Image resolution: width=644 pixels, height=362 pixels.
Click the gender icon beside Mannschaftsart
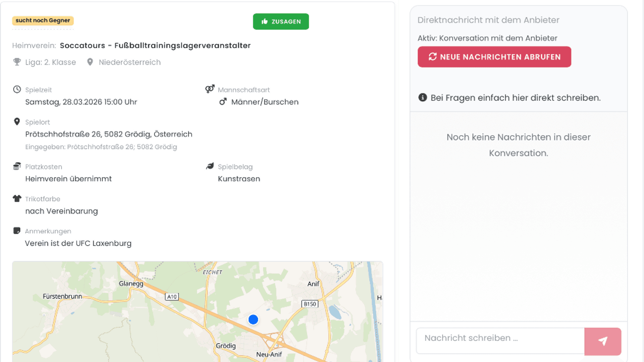pyautogui.click(x=210, y=89)
